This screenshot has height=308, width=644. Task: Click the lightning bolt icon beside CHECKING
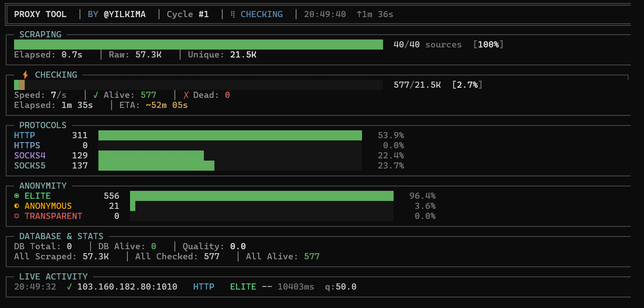click(x=25, y=75)
